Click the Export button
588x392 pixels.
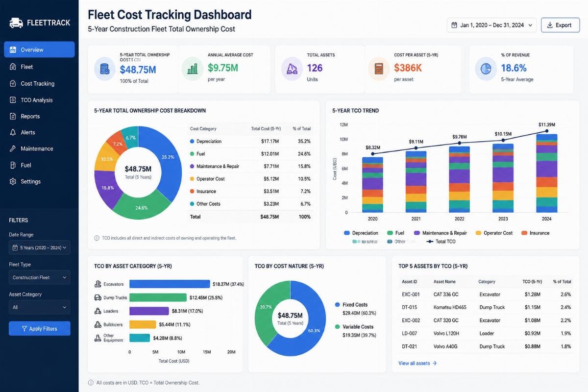560,25
